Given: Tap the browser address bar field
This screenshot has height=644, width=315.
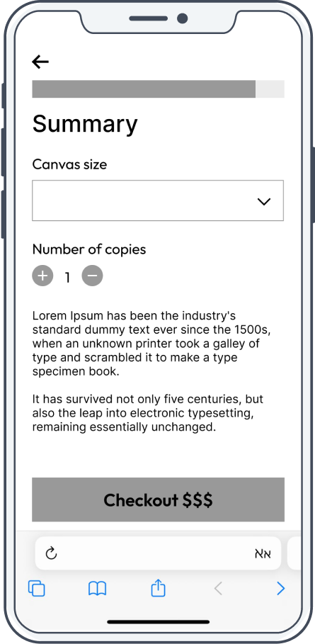Looking at the screenshot, I should pyautogui.click(x=158, y=553).
